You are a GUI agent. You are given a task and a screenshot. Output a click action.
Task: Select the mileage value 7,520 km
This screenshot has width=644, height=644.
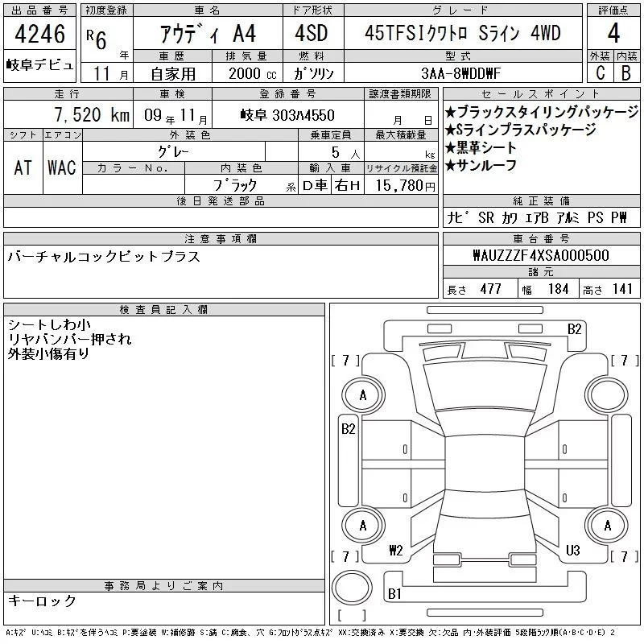[x=68, y=115]
